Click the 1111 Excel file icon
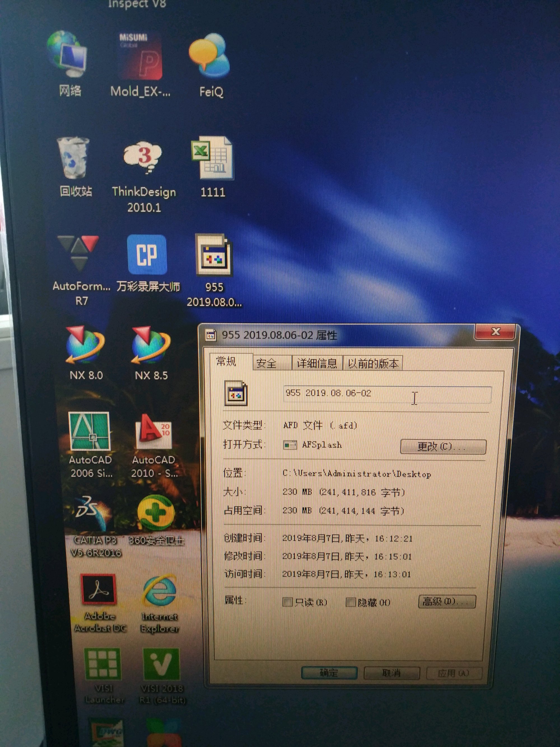Viewport: 560px width, 747px height. [213, 158]
